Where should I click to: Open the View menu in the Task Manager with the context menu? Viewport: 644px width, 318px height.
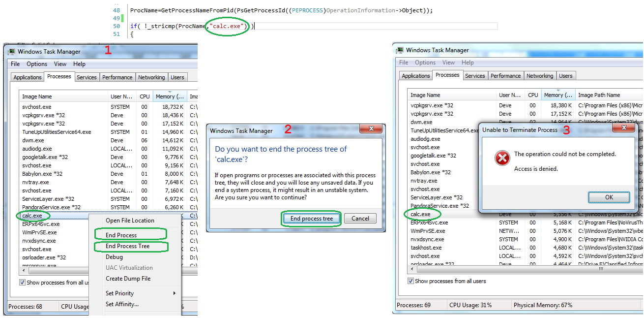tap(60, 64)
